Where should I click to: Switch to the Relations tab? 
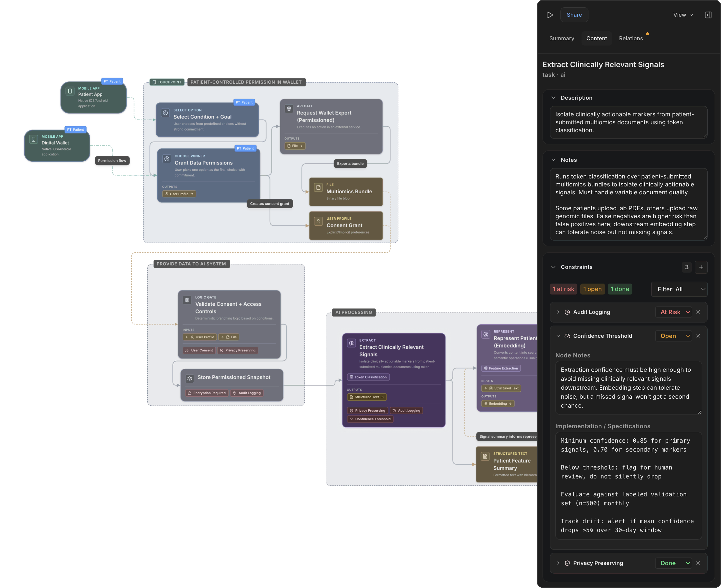coord(630,39)
